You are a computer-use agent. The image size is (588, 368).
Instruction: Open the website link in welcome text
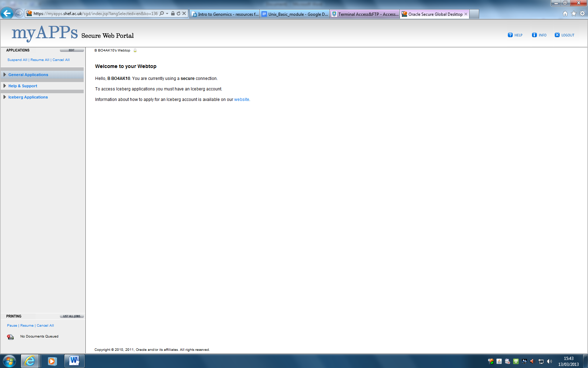pos(241,100)
